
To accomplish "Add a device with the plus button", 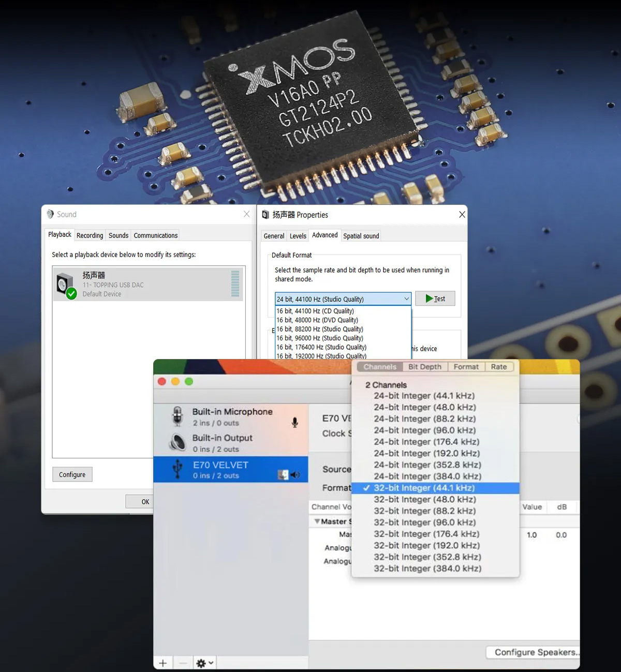I will click(x=163, y=663).
